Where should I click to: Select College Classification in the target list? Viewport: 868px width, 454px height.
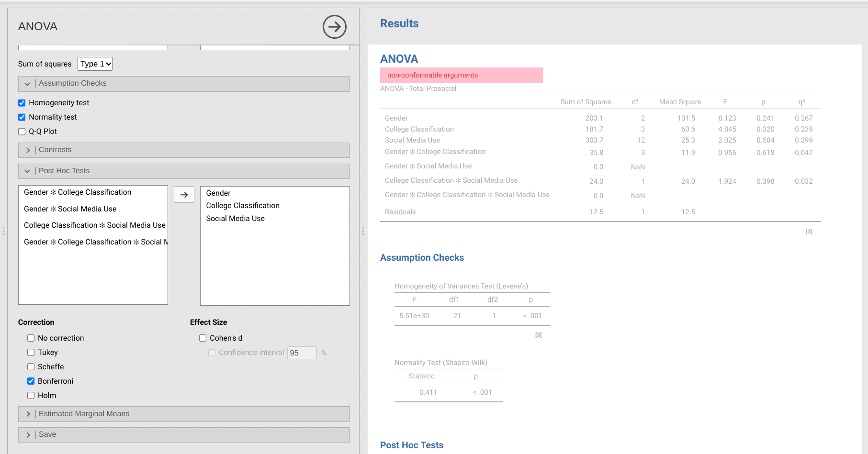243,206
